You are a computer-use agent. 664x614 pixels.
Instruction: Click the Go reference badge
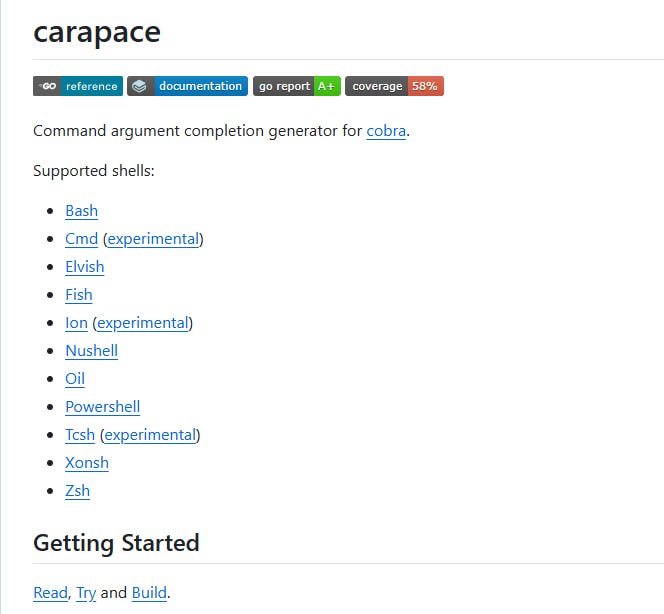pos(78,86)
